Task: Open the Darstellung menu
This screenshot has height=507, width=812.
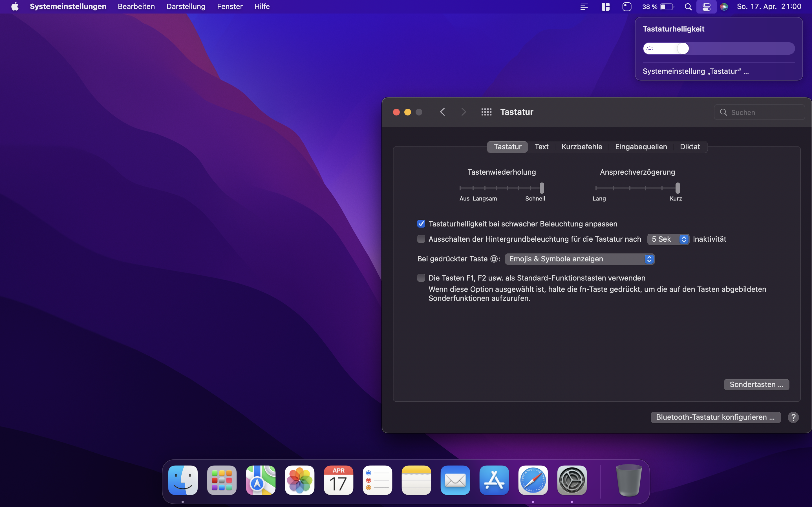Action: click(186, 7)
